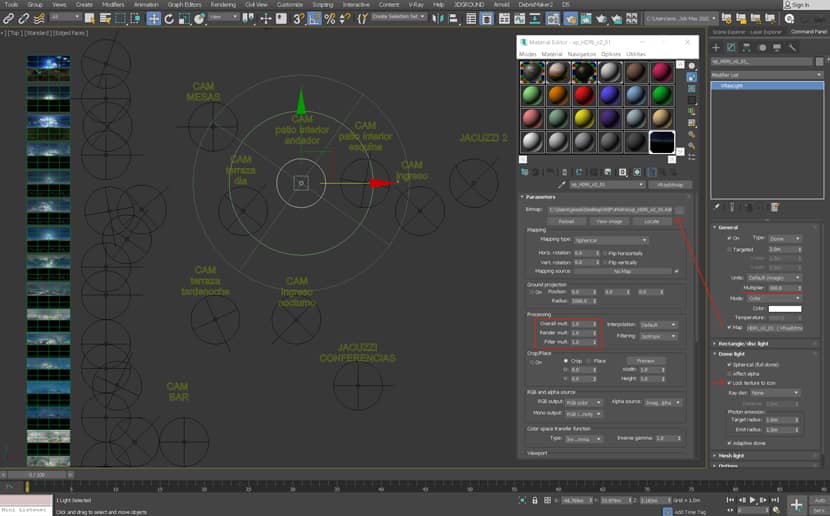Click the Locate button

[x=652, y=221]
